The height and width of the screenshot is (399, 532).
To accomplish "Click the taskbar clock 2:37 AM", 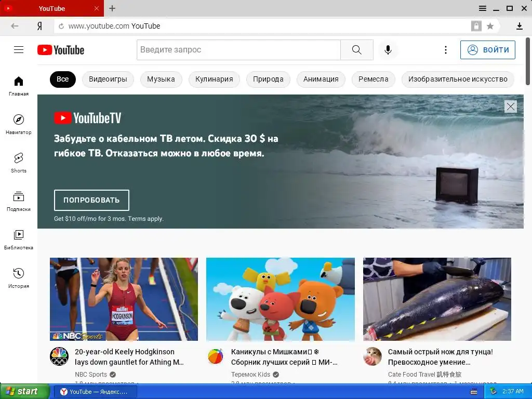I will tap(513, 392).
